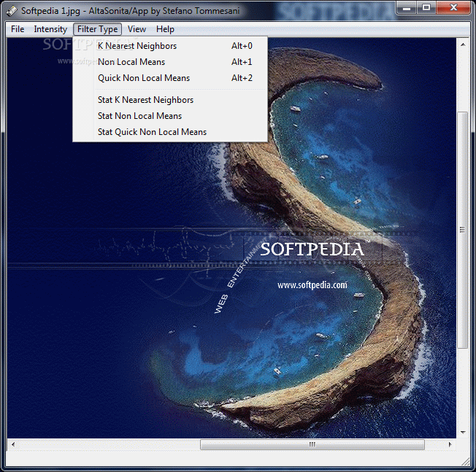Click the vertical scrollbar thumb
476x472 pixels.
tap(463, 230)
